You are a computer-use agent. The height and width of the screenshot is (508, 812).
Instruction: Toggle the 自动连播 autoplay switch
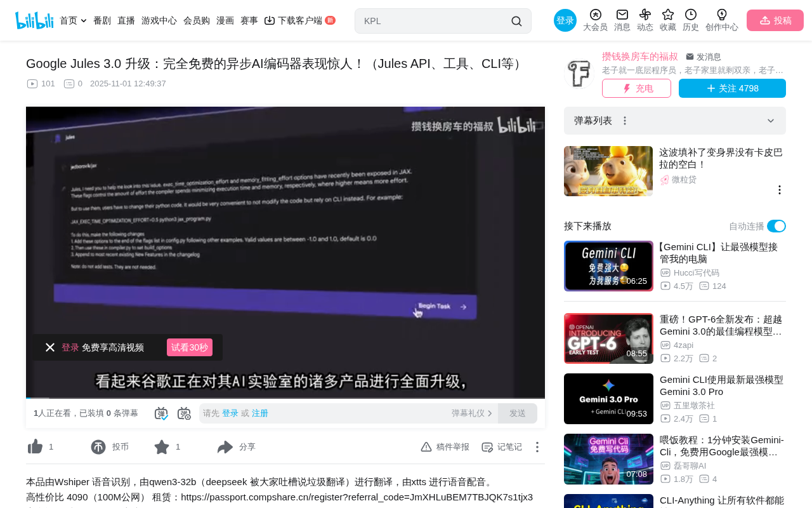click(776, 226)
